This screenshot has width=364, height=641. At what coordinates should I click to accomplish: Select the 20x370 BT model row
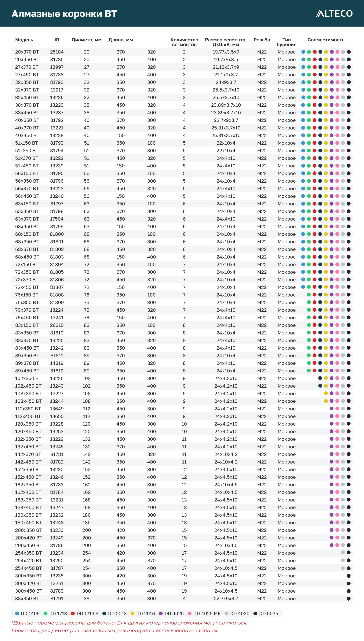click(x=27, y=52)
